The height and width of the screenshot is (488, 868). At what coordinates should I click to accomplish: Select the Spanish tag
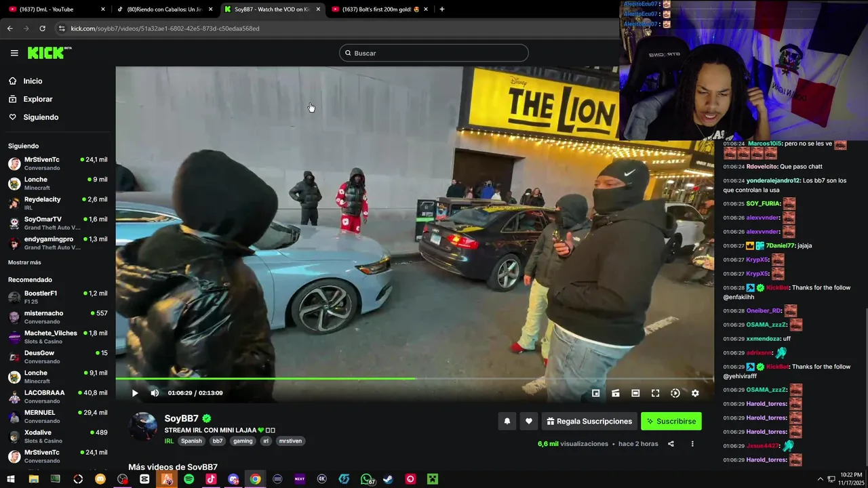point(191,441)
